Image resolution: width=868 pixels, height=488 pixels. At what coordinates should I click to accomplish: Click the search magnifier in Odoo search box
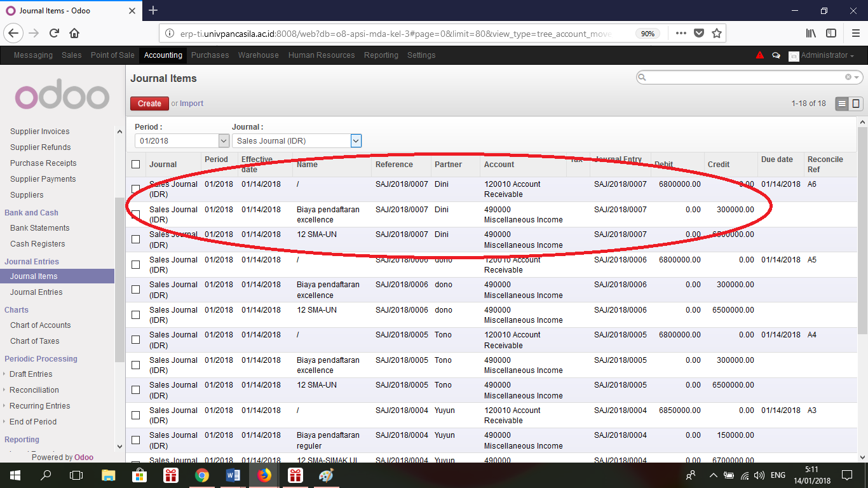642,77
